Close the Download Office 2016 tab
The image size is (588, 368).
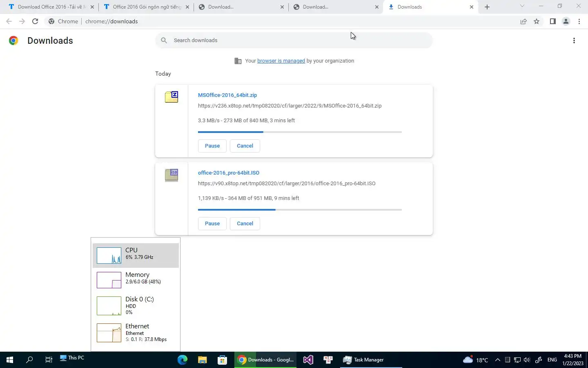(92, 7)
